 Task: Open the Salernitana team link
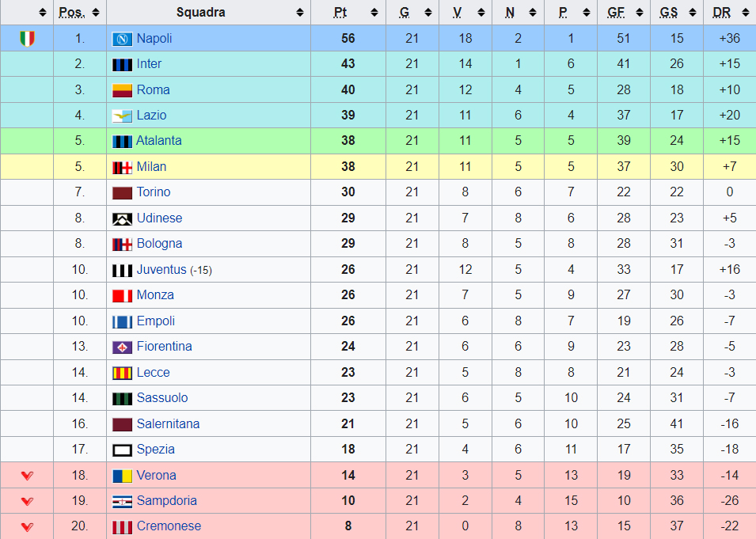pos(169,423)
